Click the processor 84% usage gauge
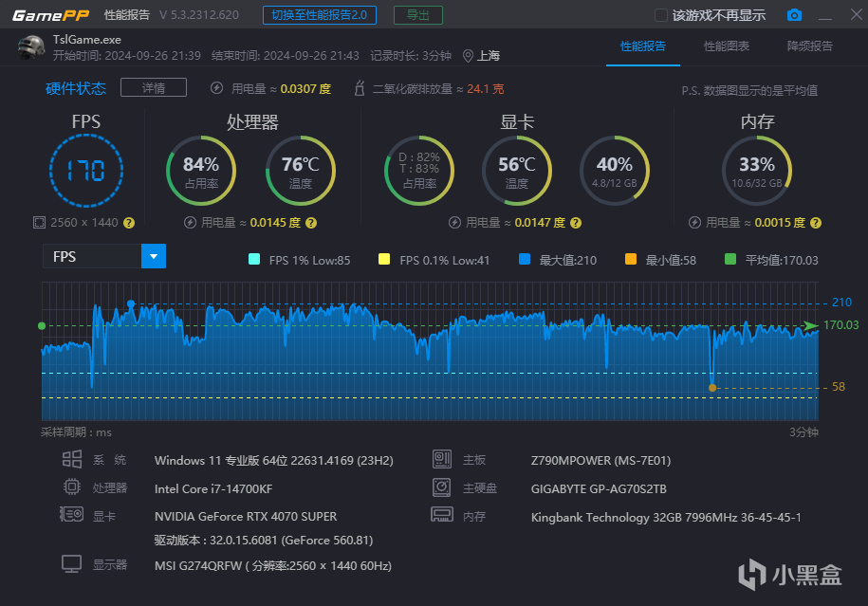Viewport: 868px width, 606px height. pos(201,171)
